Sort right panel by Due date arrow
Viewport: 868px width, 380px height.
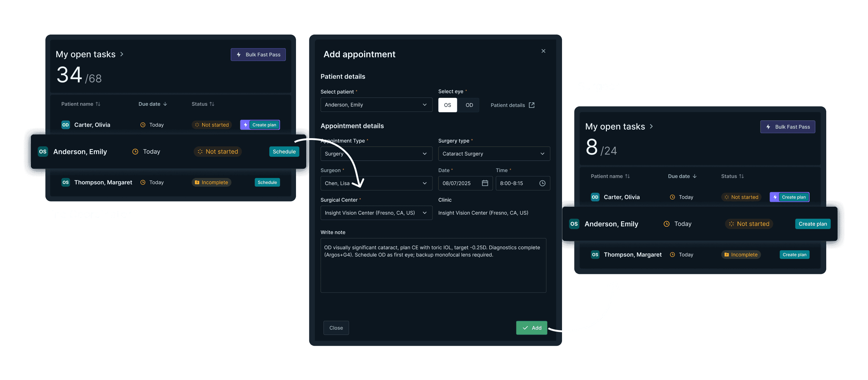pos(695,176)
